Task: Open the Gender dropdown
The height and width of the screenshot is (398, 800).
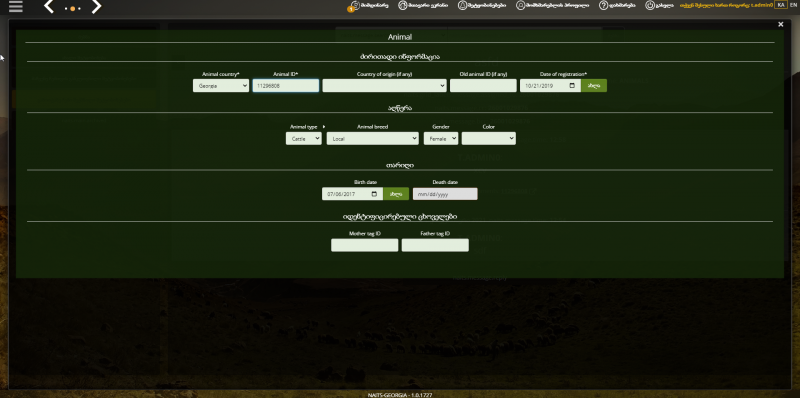Action: coord(441,138)
